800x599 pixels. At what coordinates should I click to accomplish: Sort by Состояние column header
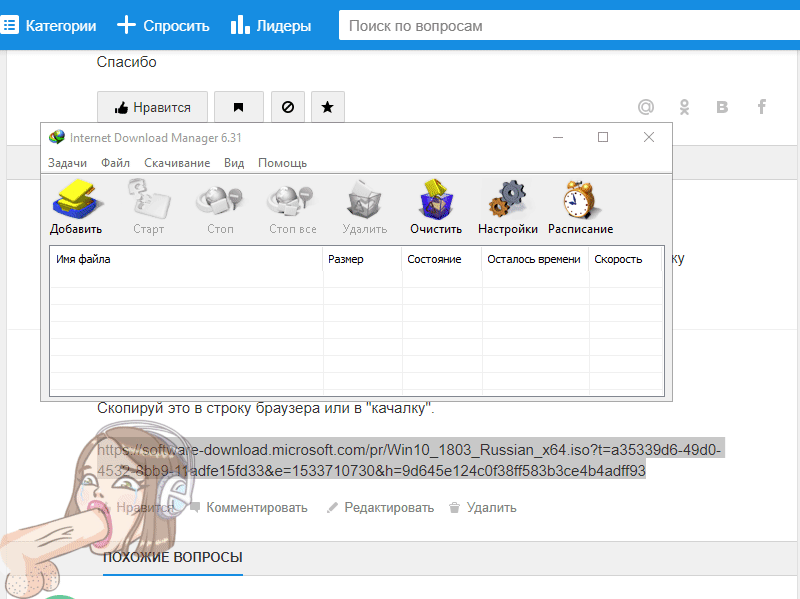442,259
